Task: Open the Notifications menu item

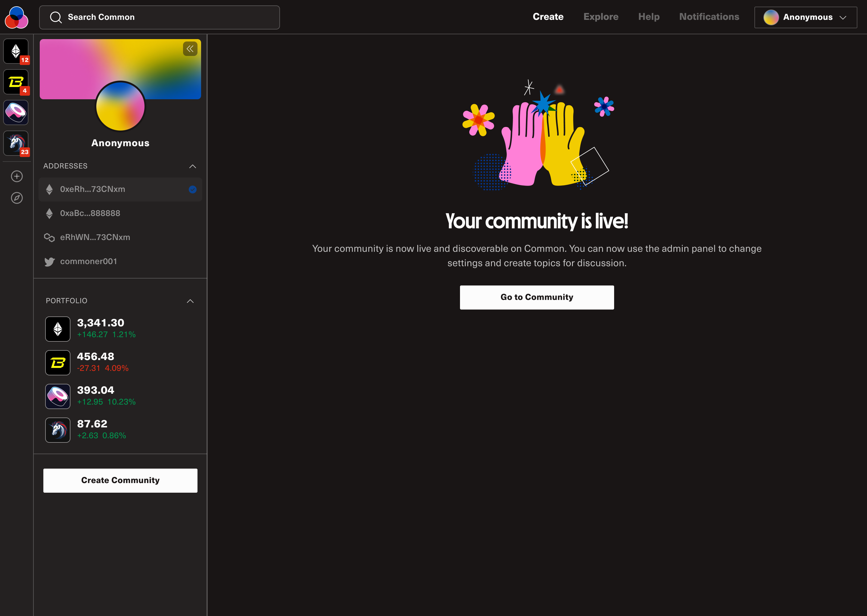Action: point(709,17)
